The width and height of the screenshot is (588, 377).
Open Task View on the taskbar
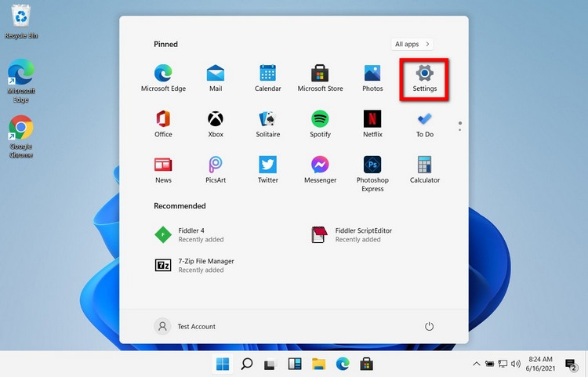click(x=270, y=364)
